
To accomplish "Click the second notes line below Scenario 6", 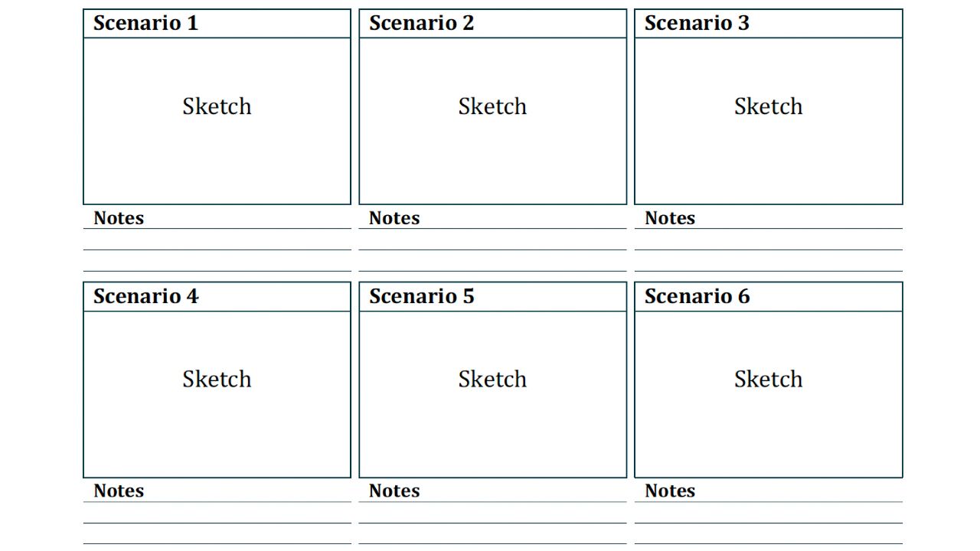I will [x=768, y=523].
